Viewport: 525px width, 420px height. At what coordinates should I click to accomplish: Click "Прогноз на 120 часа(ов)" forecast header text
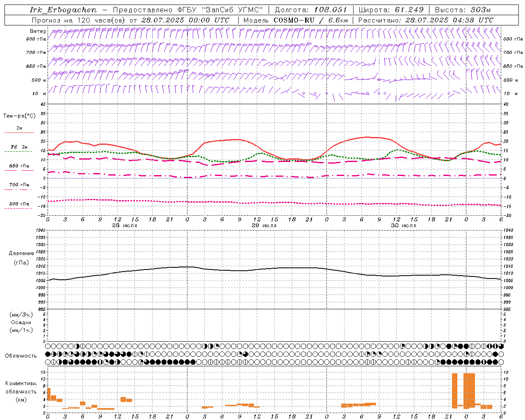(x=79, y=20)
